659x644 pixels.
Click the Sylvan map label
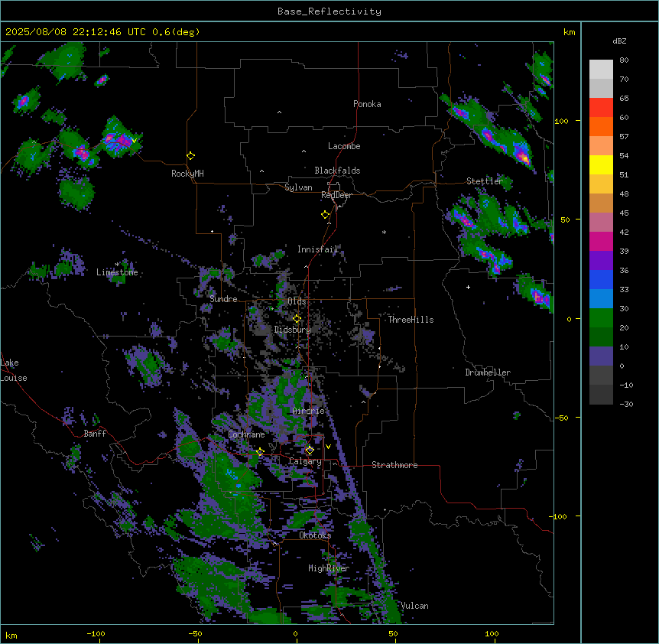298,187
